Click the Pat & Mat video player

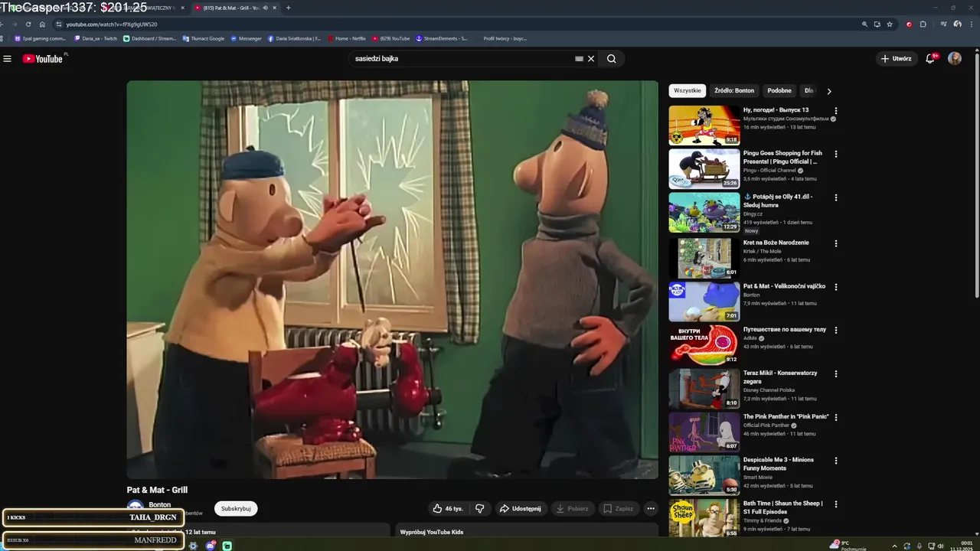(x=392, y=279)
